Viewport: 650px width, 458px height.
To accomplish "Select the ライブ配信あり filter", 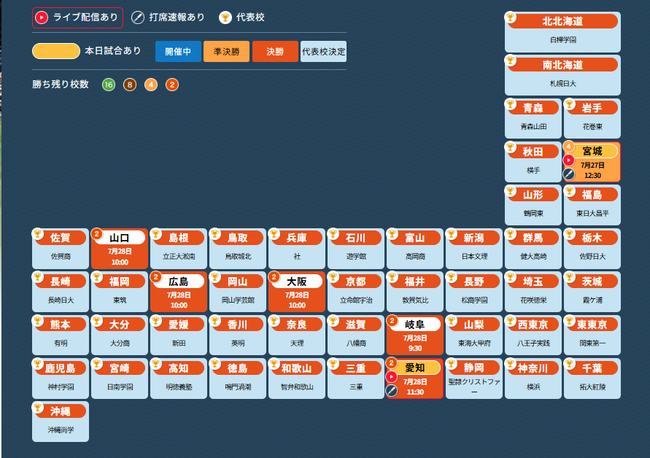I will tap(78, 18).
